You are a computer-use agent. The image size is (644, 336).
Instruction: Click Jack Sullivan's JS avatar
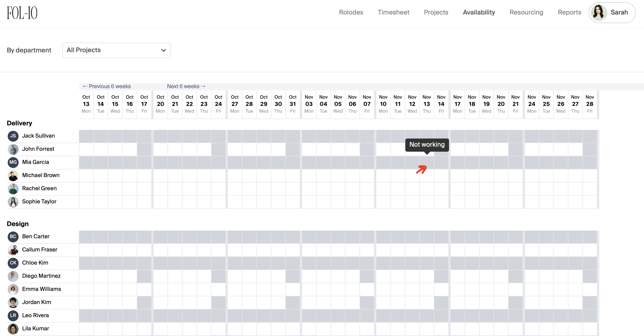point(13,136)
